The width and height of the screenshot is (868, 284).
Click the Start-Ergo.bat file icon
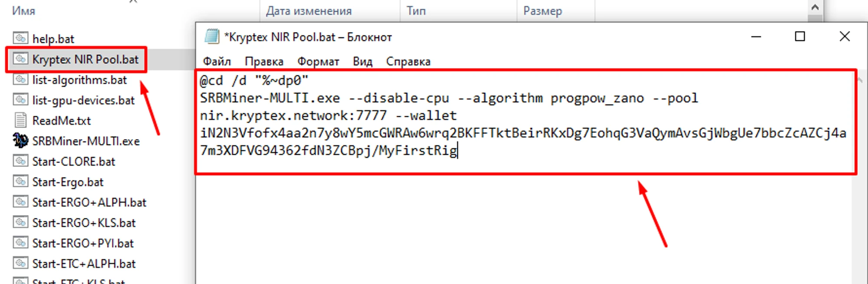[20, 181]
